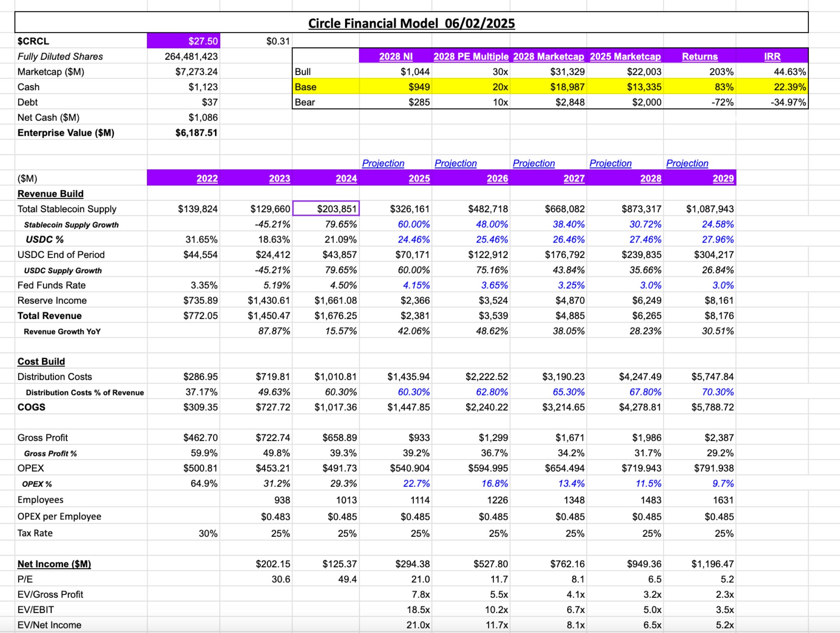The height and width of the screenshot is (633, 840).
Task: Click the 2028 PE Multiple header
Action: tap(471, 56)
